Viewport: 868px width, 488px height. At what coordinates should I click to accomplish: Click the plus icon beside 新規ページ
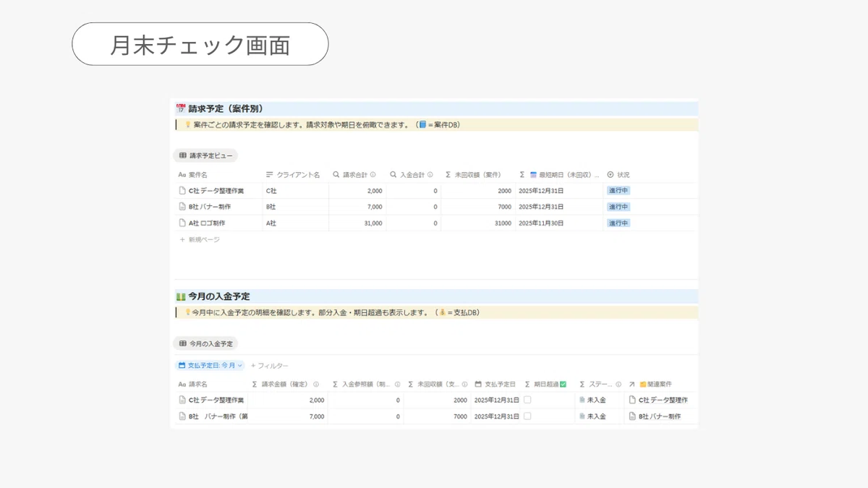tap(182, 239)
